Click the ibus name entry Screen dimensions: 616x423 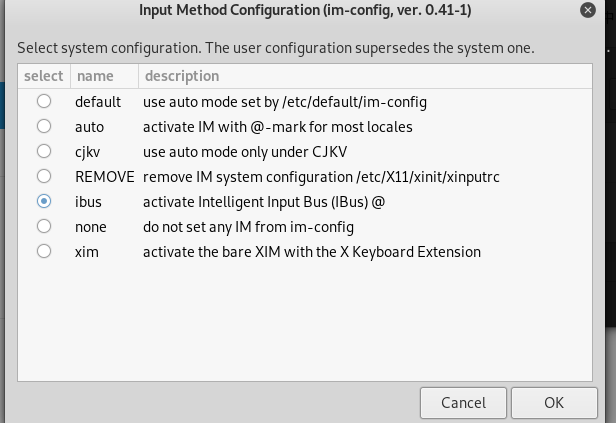pos(88,202)
